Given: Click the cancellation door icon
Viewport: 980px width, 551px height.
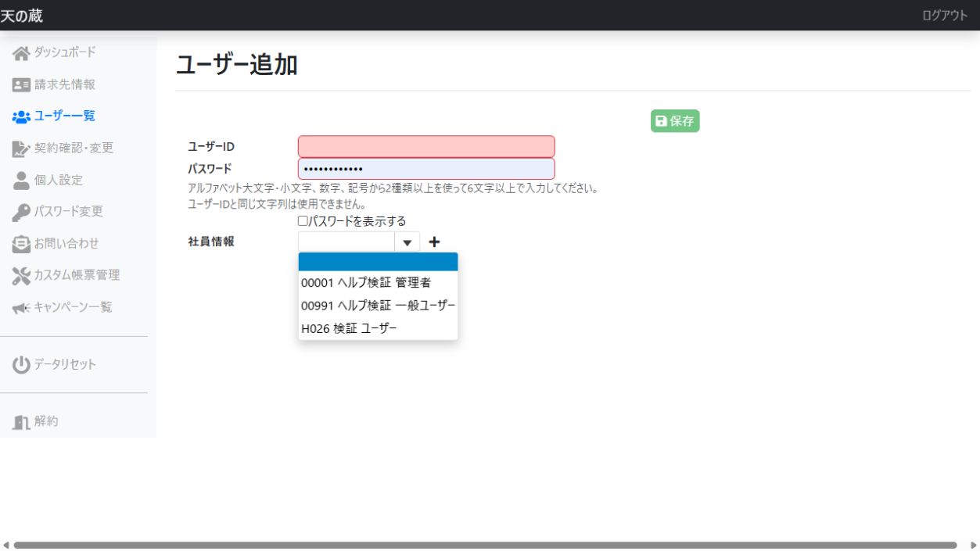Looking at the screenshot, I should 21,422.
